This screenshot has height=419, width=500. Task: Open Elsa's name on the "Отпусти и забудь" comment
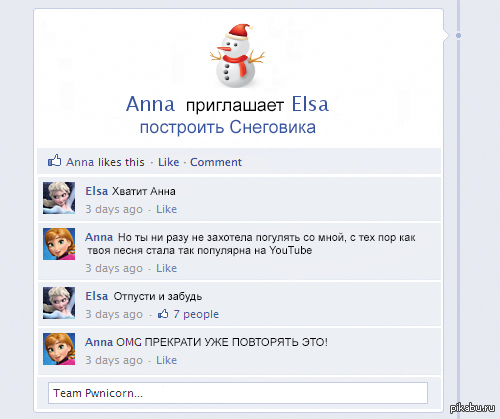(97, 296)
